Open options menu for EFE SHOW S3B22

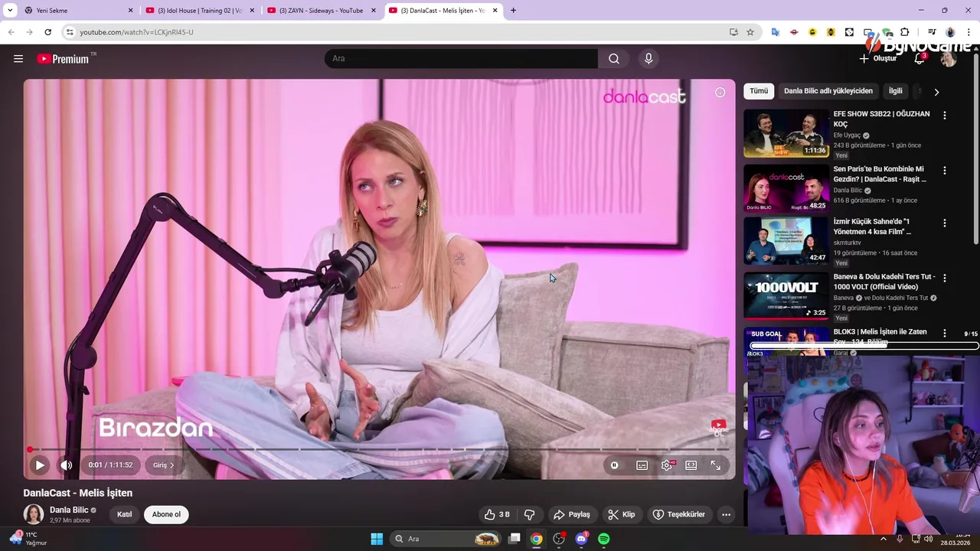click(944, 116)
